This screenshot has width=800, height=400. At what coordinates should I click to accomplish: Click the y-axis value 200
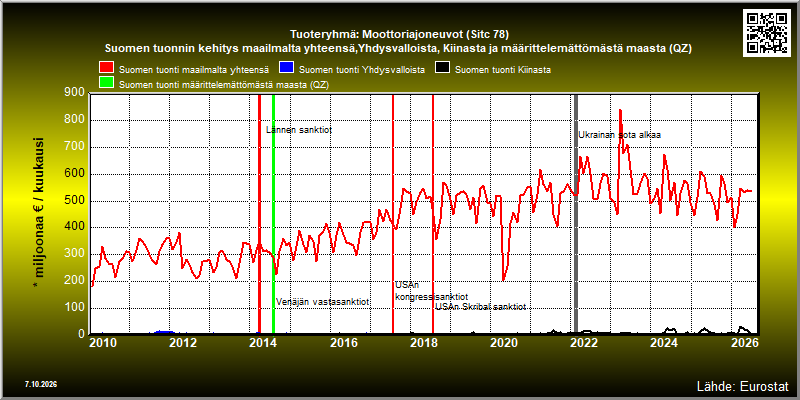pyautogui.click(x=75, y=281)
